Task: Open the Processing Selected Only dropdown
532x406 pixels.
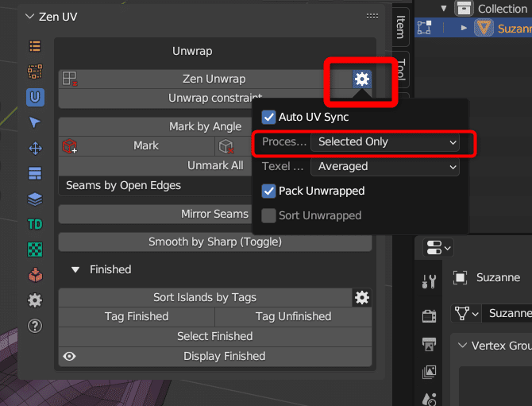Action: pyautogui.click(x=385, y=142)
